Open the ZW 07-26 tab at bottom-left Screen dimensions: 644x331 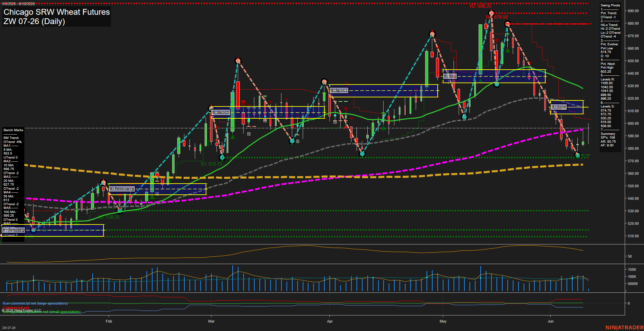point(8,328)
